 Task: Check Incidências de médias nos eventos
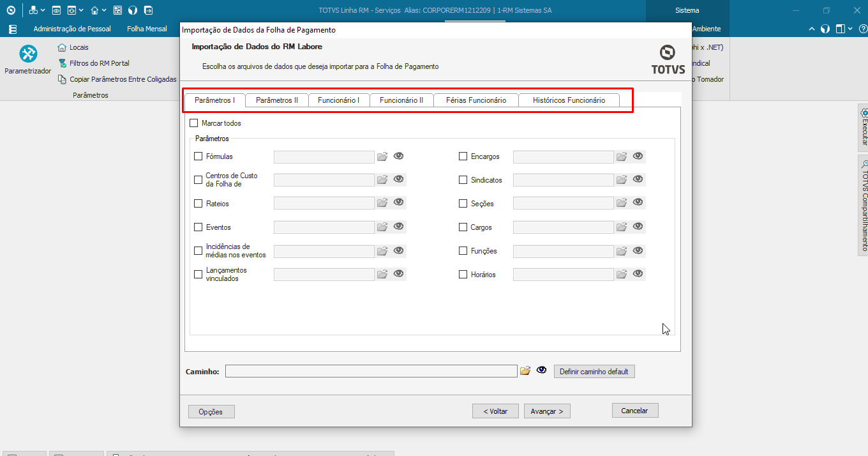point(198,250)
